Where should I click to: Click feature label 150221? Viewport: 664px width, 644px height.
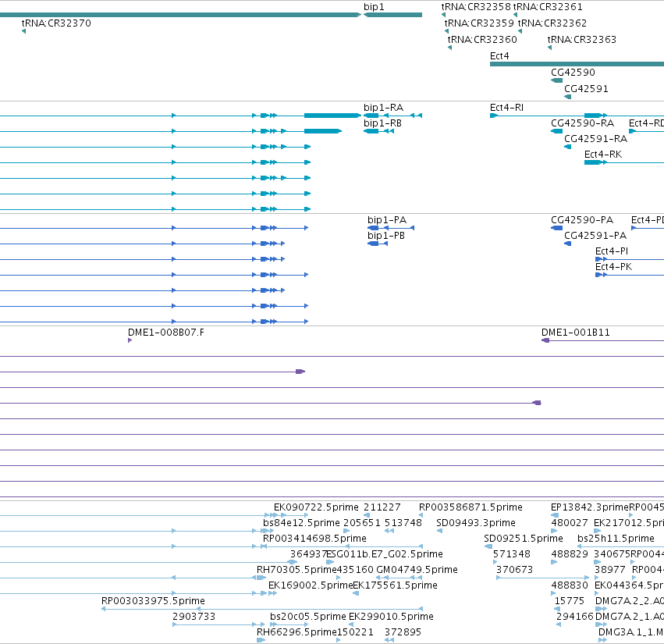click(x=355, y=632)
